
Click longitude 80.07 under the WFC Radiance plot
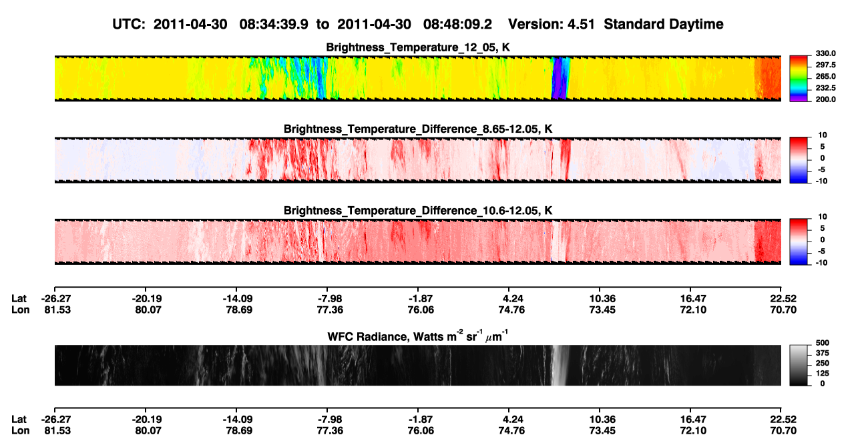(147, 431)
